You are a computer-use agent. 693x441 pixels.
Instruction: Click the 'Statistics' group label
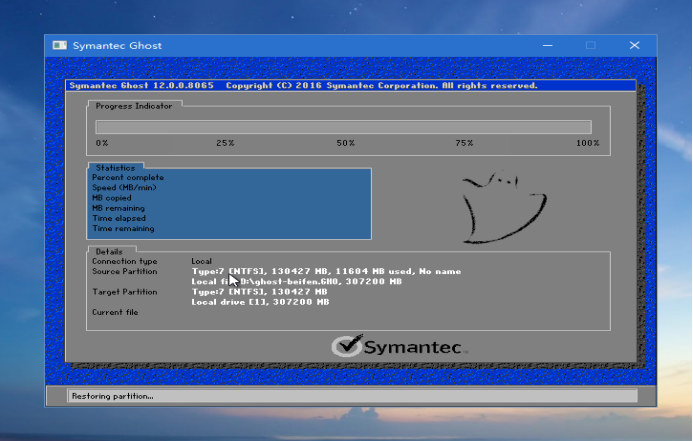(x=115, y=168)
